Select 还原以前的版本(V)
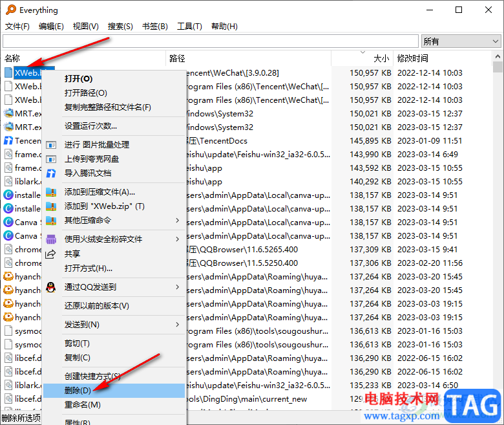Viewport: 504px width, 425px height. click(97, 305)
